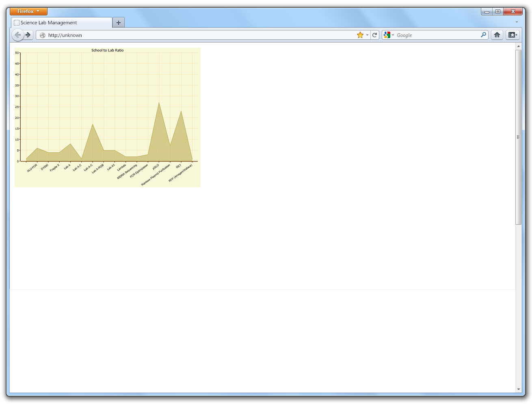Open the Firefox application menu

click(x=28, y=11)
